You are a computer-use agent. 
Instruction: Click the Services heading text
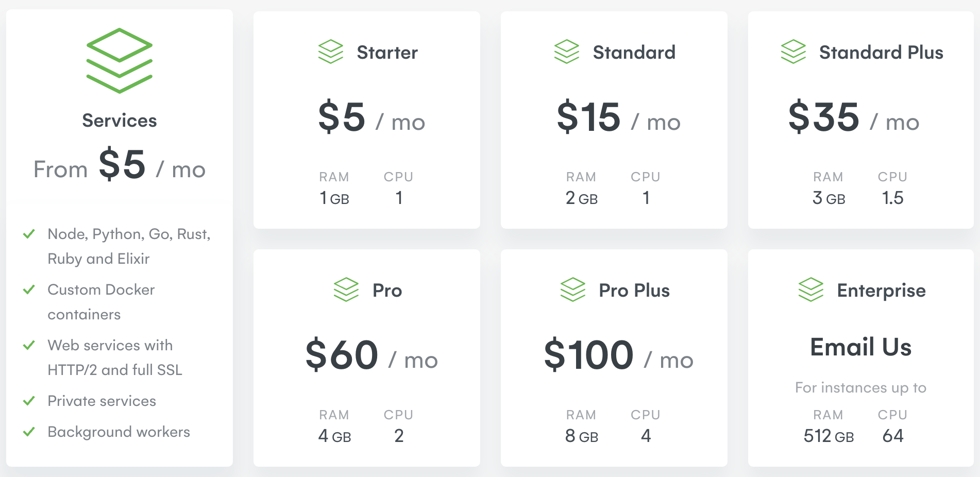pyautogui.click(x=120, y=121)
